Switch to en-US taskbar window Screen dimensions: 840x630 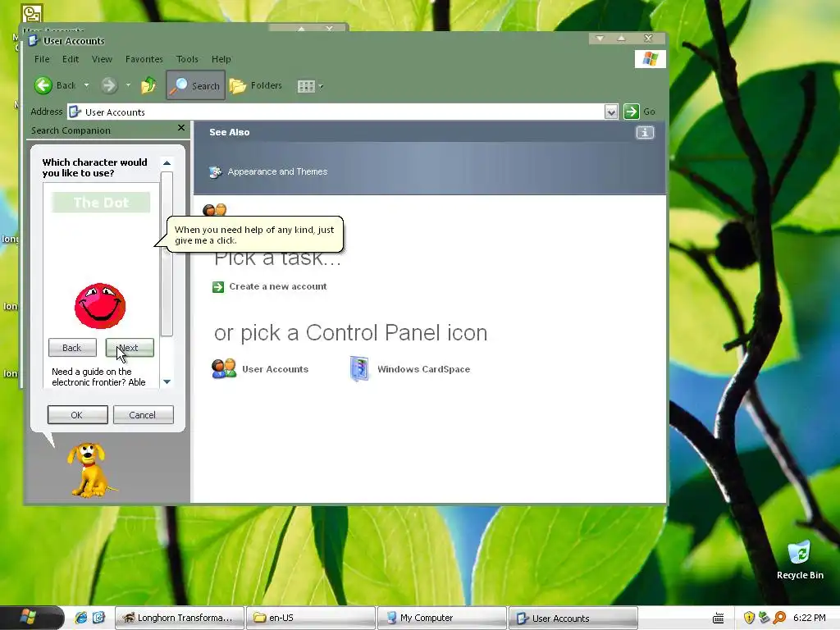311,618
